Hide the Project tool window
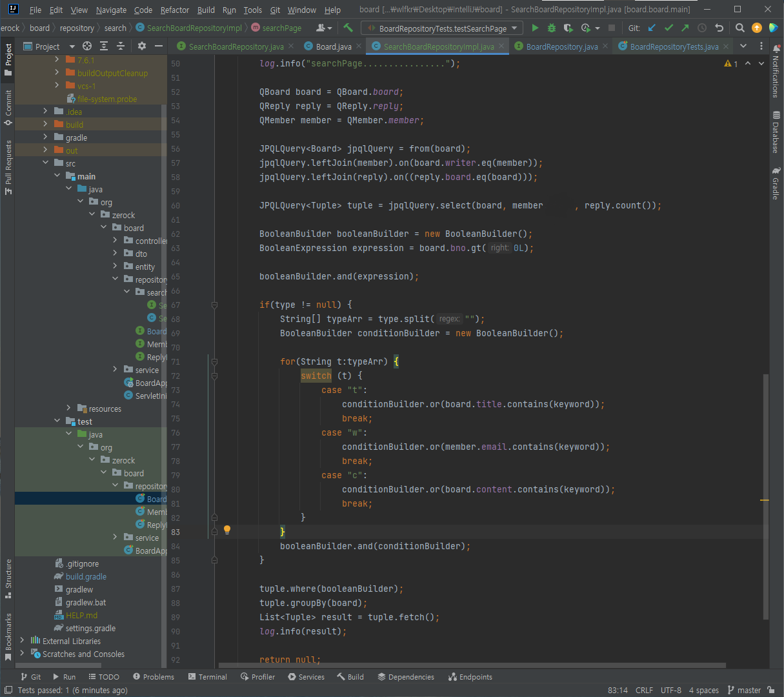This screenshot has height=697, width=784. (159, 46)
